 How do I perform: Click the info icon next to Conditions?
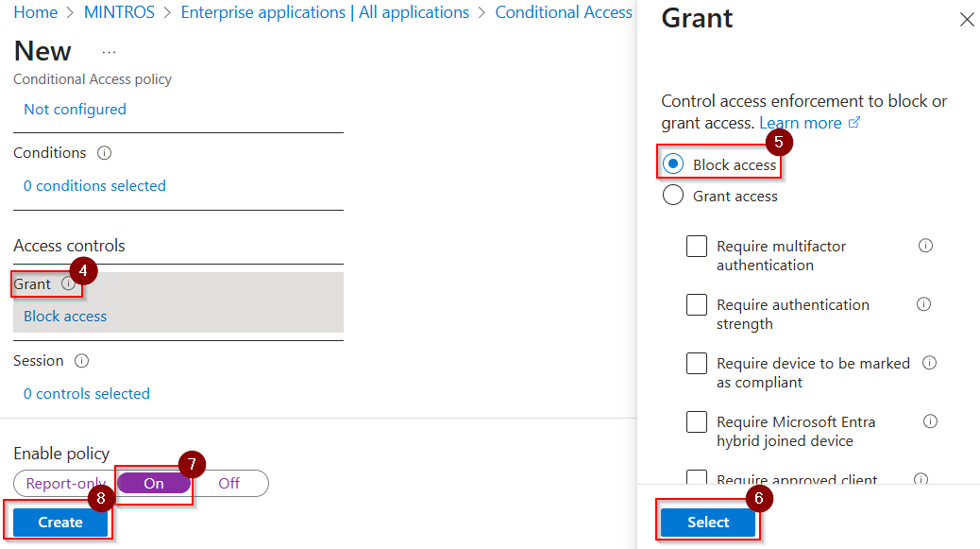click(104, 152)
